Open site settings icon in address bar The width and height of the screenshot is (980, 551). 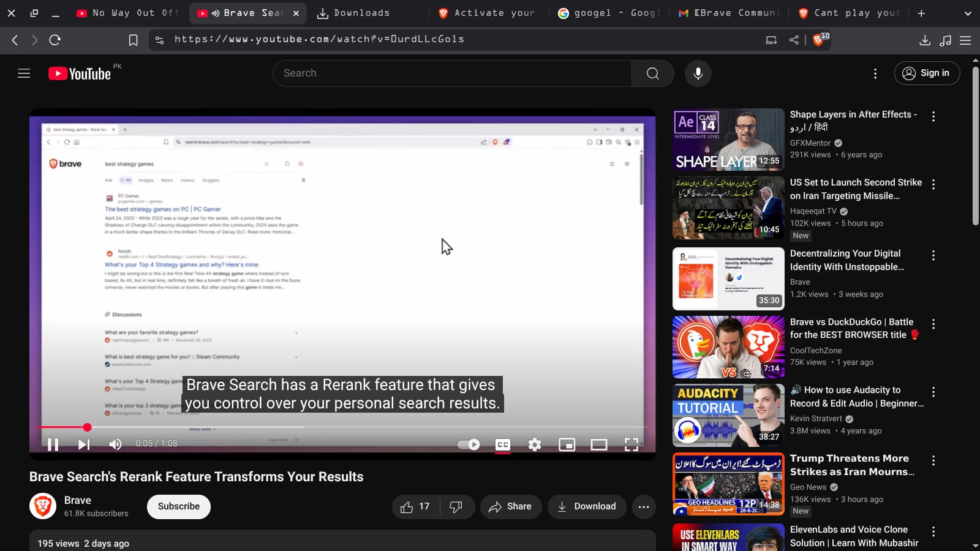click(159, 40)
